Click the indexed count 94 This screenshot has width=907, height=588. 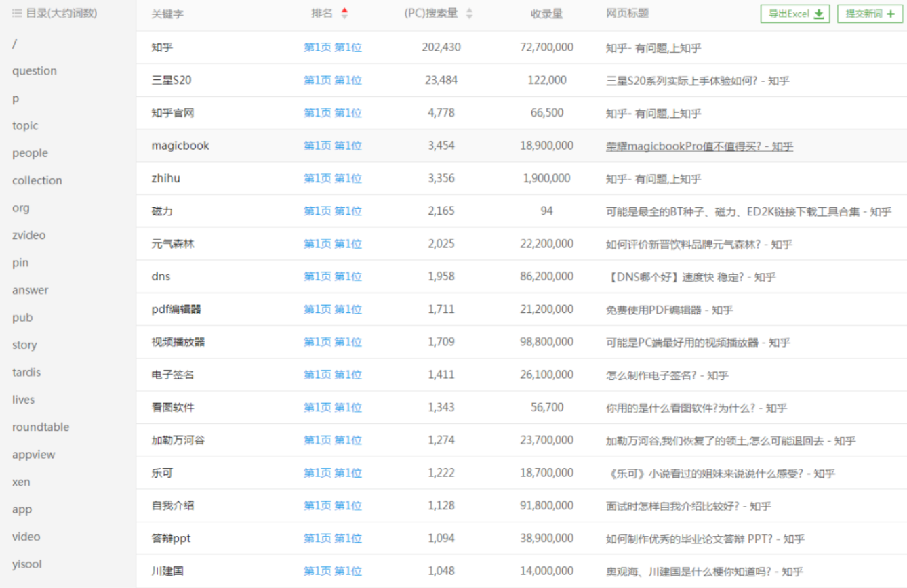547,211
